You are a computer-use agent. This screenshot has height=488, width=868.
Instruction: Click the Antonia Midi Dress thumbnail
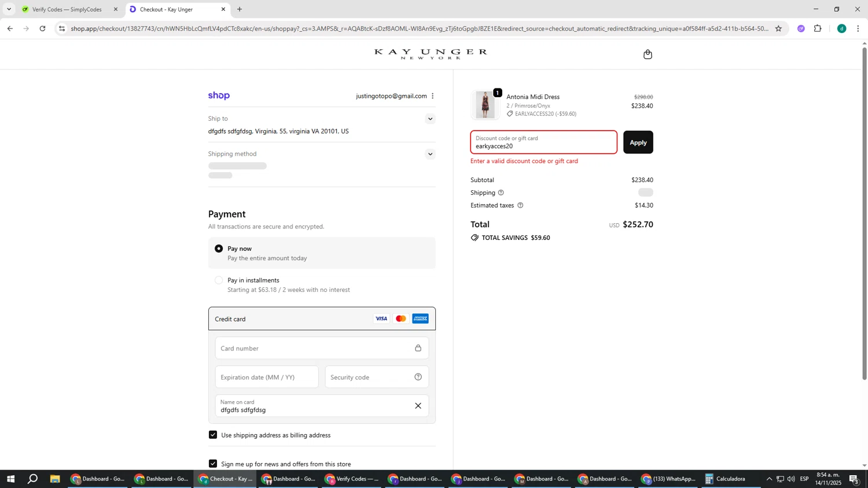(485, 105)
